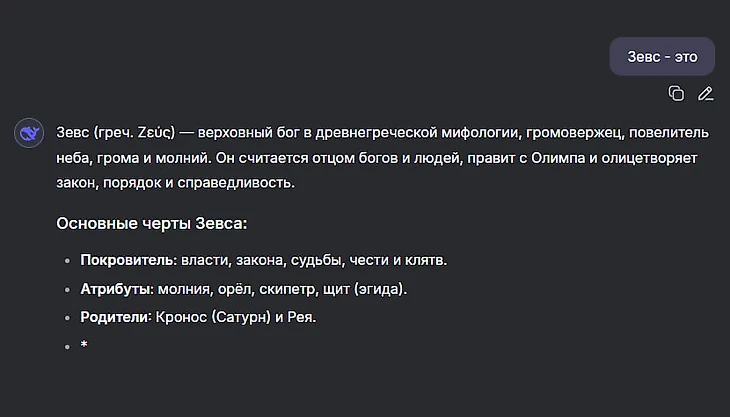Click the DeepSeek whale avatar icon
The height and width of the screenshot is (417, 730).
(29, 133)
